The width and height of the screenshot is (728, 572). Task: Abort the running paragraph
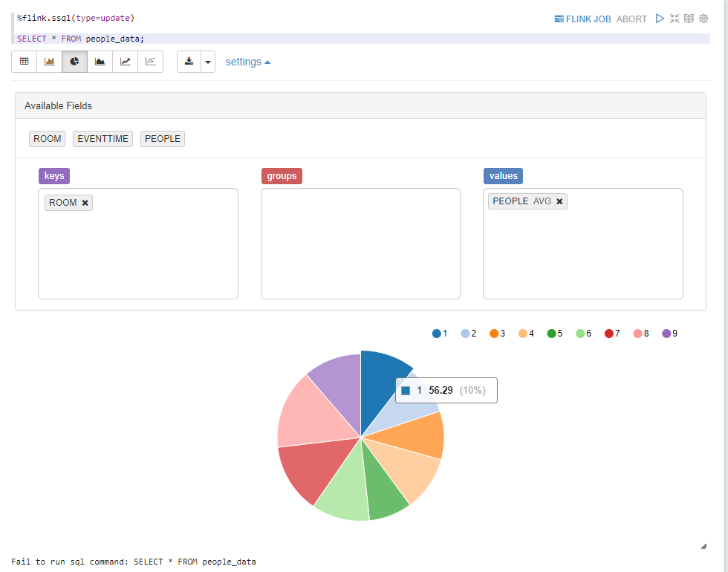coord(631,19)
